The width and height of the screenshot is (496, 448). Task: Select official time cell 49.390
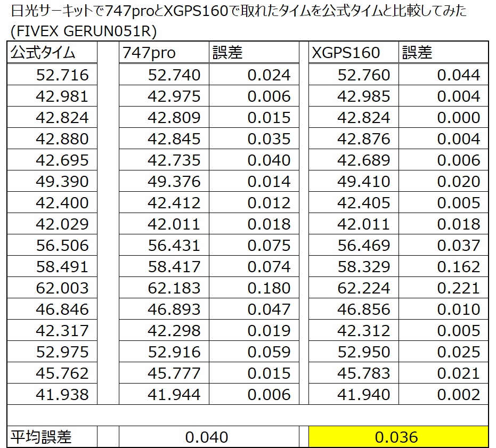pos(52,181)
